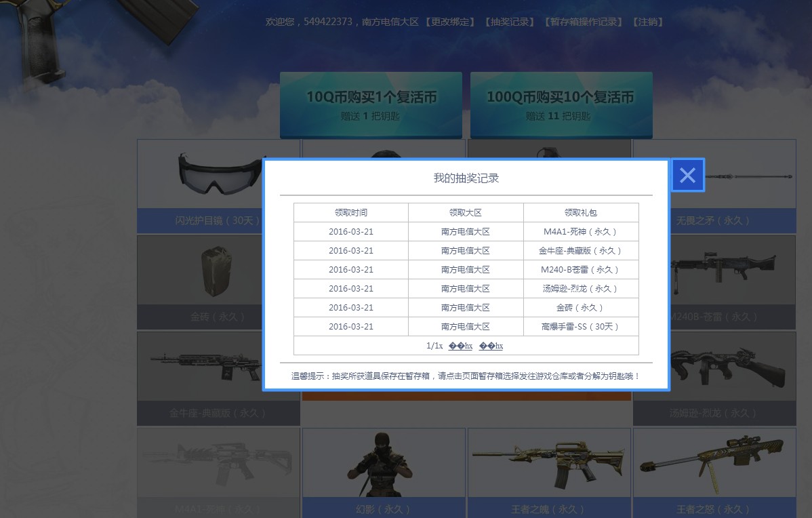Click the 幻影（永久） caption

384,509
